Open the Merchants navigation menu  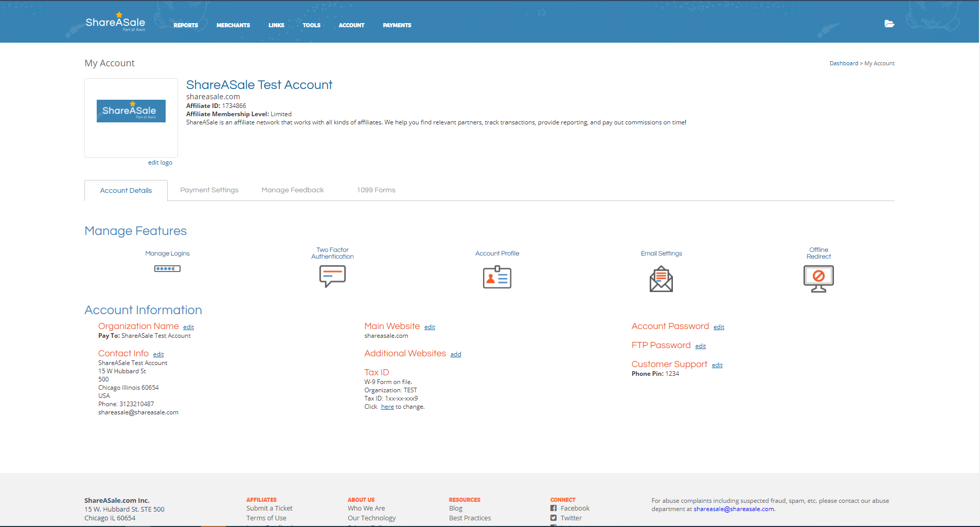pos(233,25)
